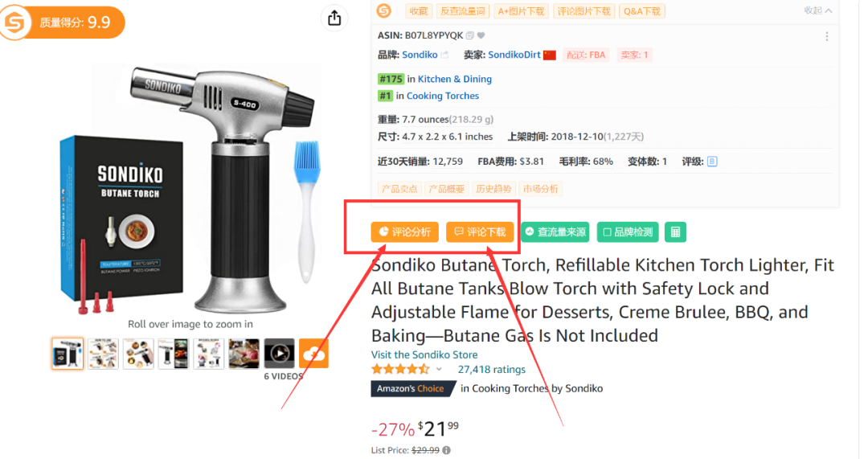Image resolution: width=868 pixels, height=459 pixels.
Task: Click the orange cloud download thumbnail icon
Action: tap(314, 353)
